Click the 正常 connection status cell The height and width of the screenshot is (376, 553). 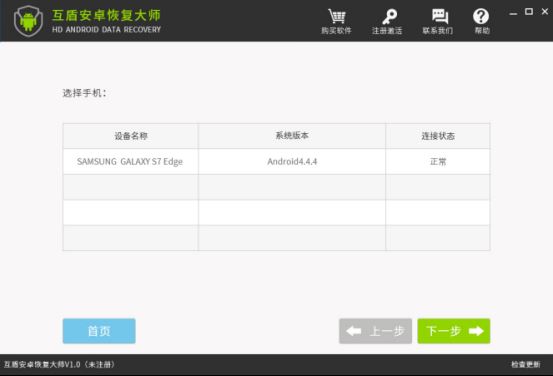438,162
